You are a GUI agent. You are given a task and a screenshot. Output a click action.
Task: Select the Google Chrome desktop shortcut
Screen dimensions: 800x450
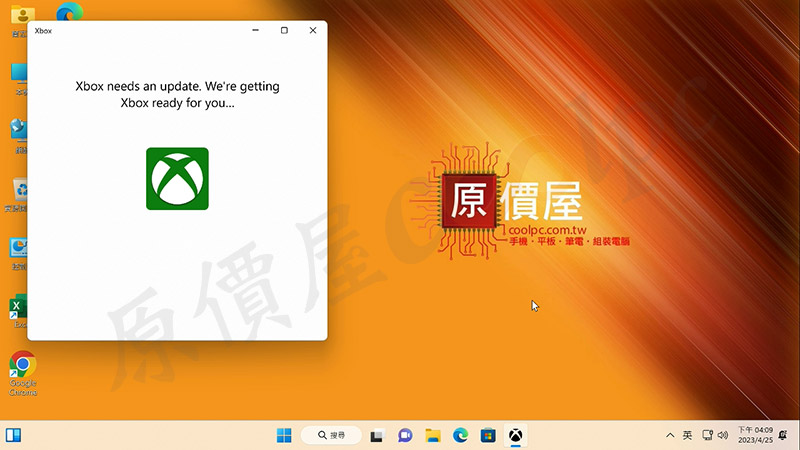pos(22,373)
